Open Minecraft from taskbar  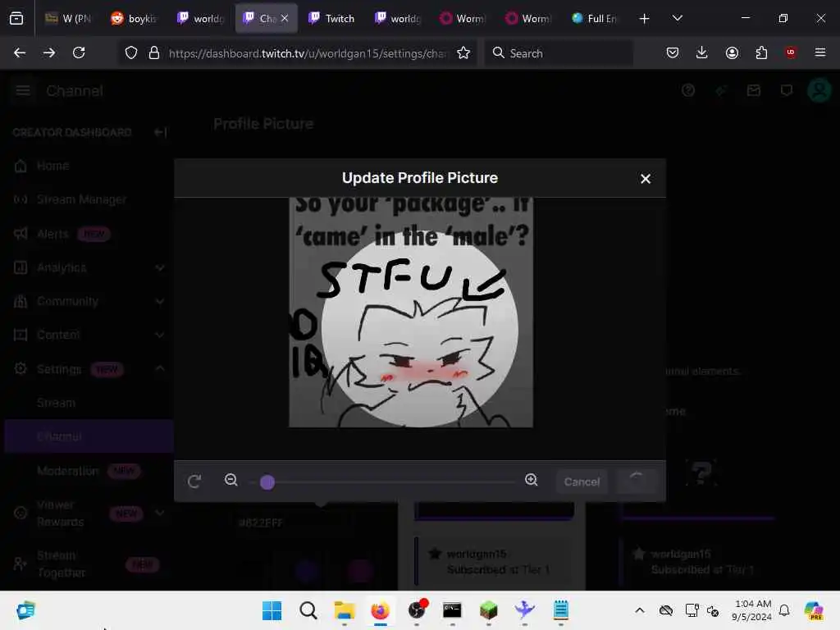pos(489,610)
